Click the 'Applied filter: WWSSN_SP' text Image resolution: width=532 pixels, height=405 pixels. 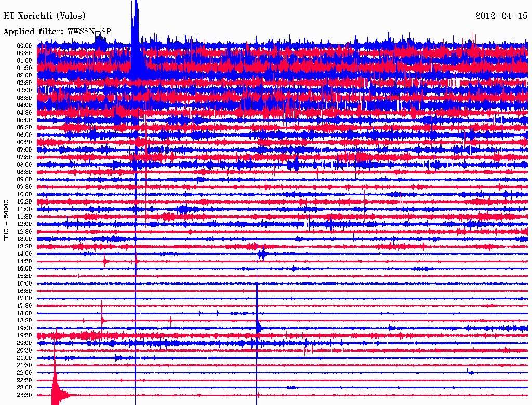pyautogui.click(x=57, y=32)
